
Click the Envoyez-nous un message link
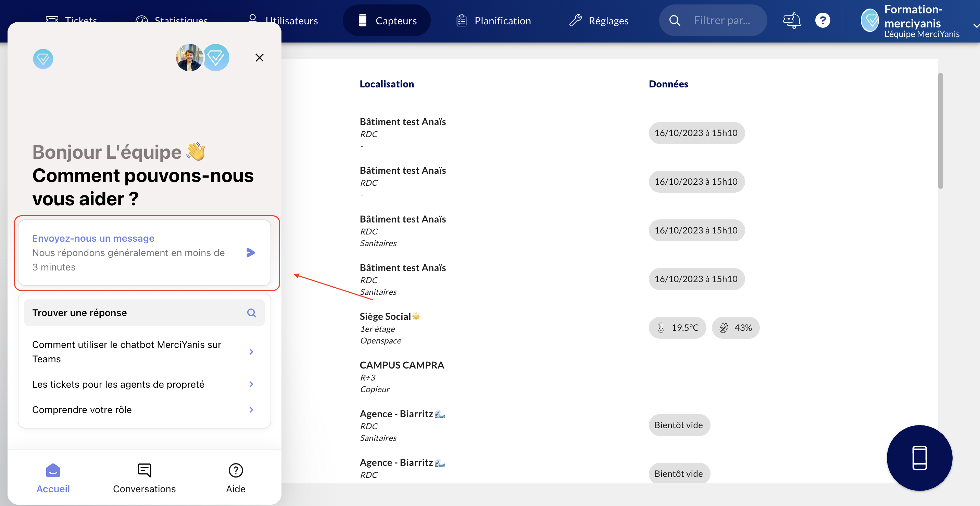click(x=93, y=238)
